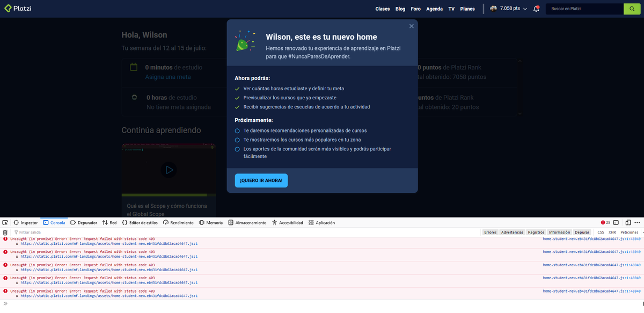
Task: Switch to the Inspector tab
Action: click(x=26, y=222)
